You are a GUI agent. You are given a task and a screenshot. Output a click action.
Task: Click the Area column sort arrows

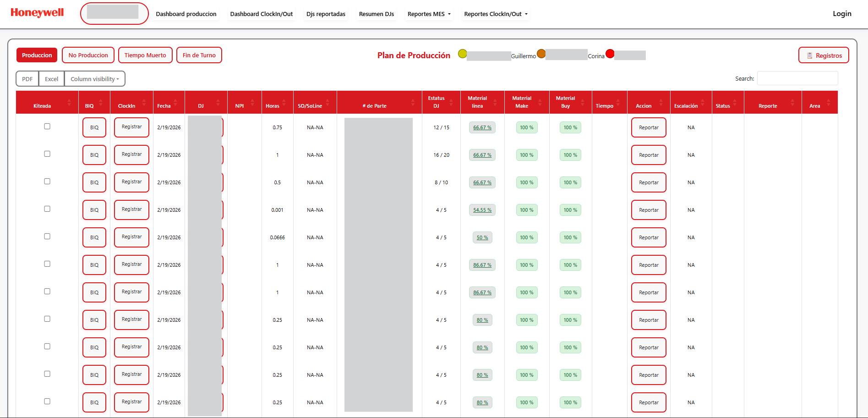click(x=828, y=102)
